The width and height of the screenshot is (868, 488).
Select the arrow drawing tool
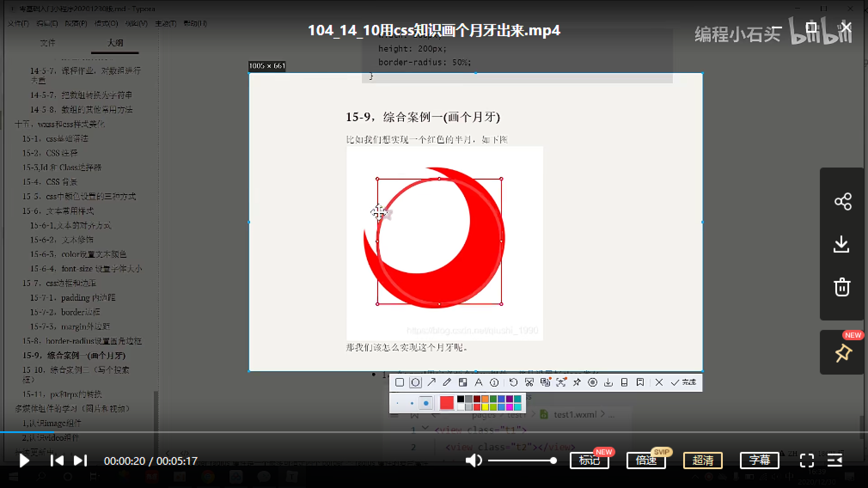(431, 382)
